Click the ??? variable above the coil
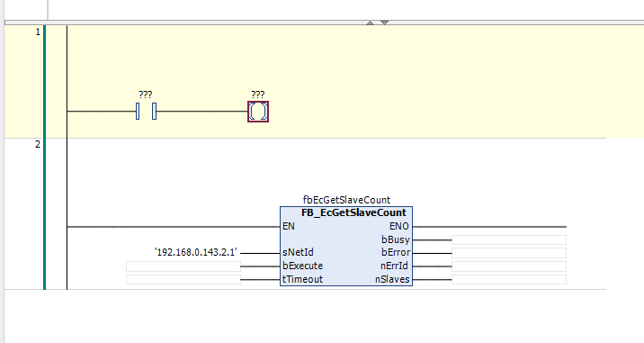 click(257, 95)
